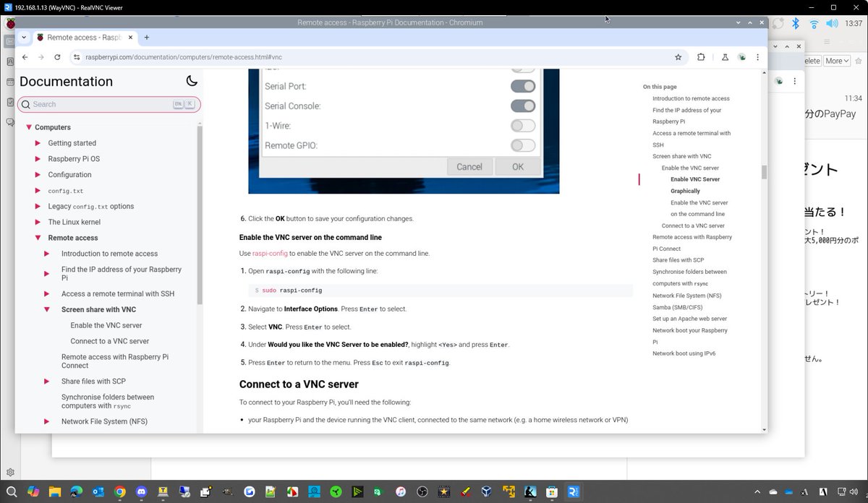
Task: Open Google Chrome from Windows taskbar
Action: 119,491
